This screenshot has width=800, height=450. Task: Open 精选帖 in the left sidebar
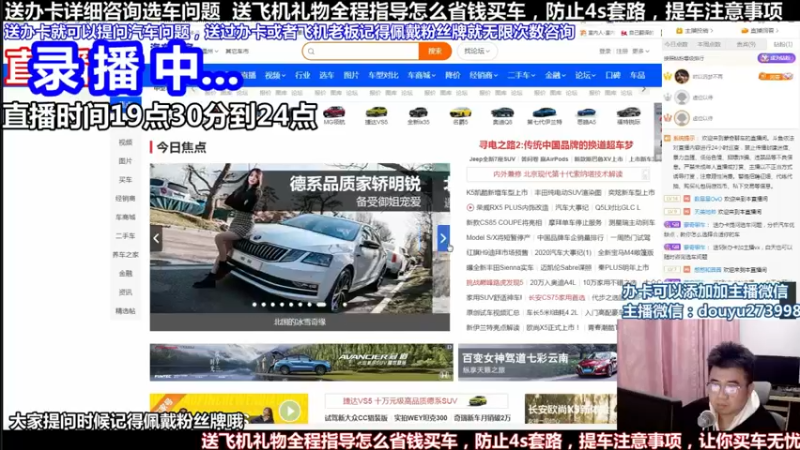pos(125,311)
